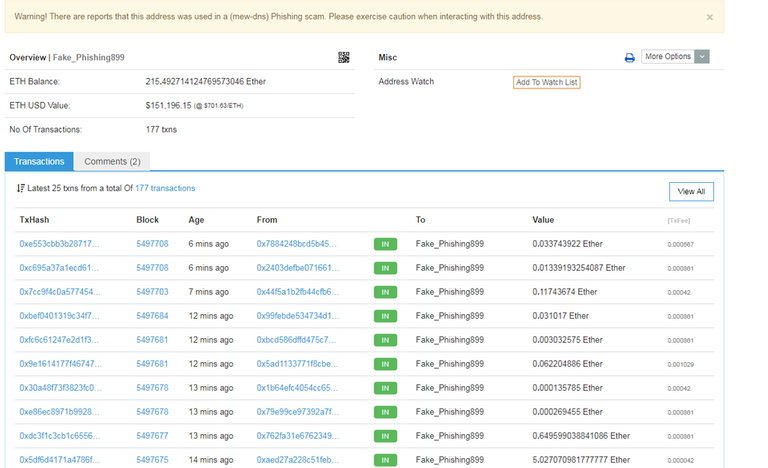This screenshot has width=768, height=468.
Task: Click age 14 mins ago
Action: point(211,460)
